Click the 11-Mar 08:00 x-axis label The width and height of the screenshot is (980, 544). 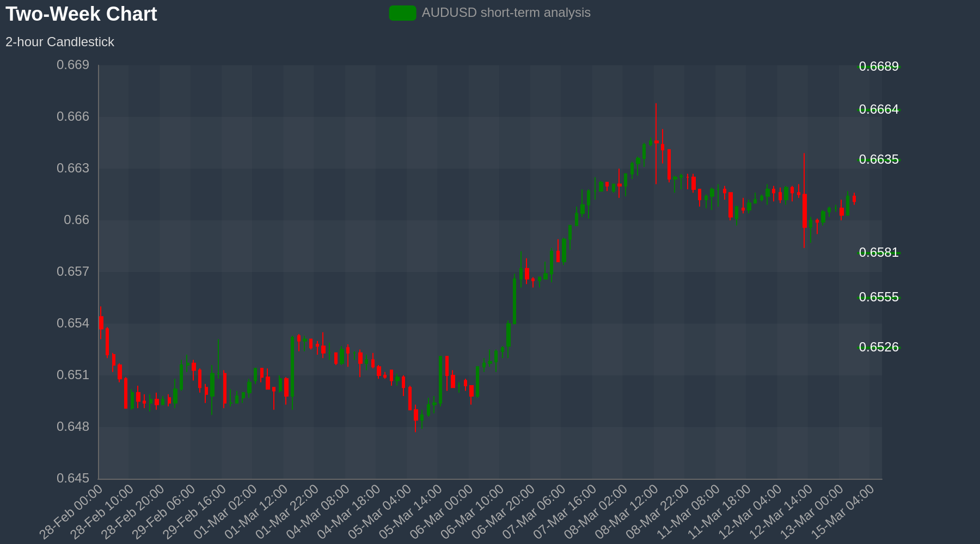tap(688, 512)
